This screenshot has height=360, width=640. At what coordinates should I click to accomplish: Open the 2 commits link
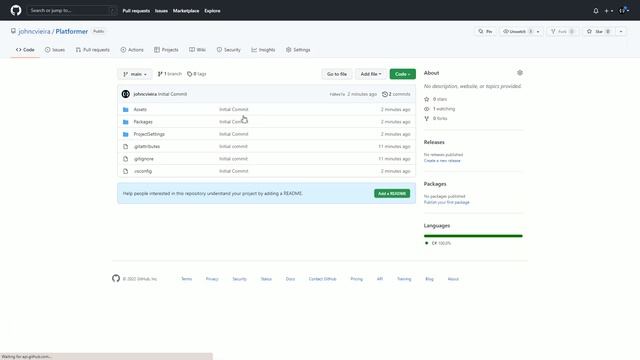click(x=396, y=94)
